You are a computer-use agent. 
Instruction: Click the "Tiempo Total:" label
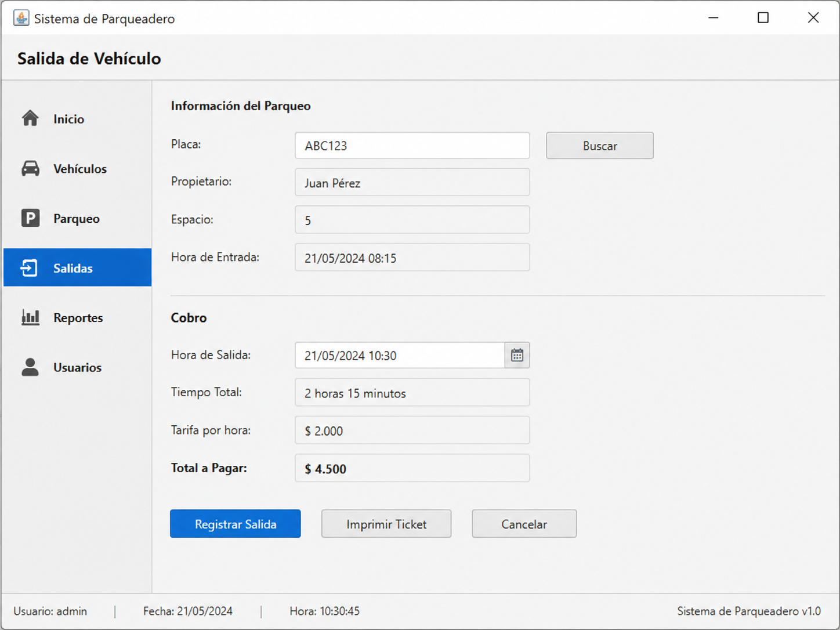(x=207, y=392)
